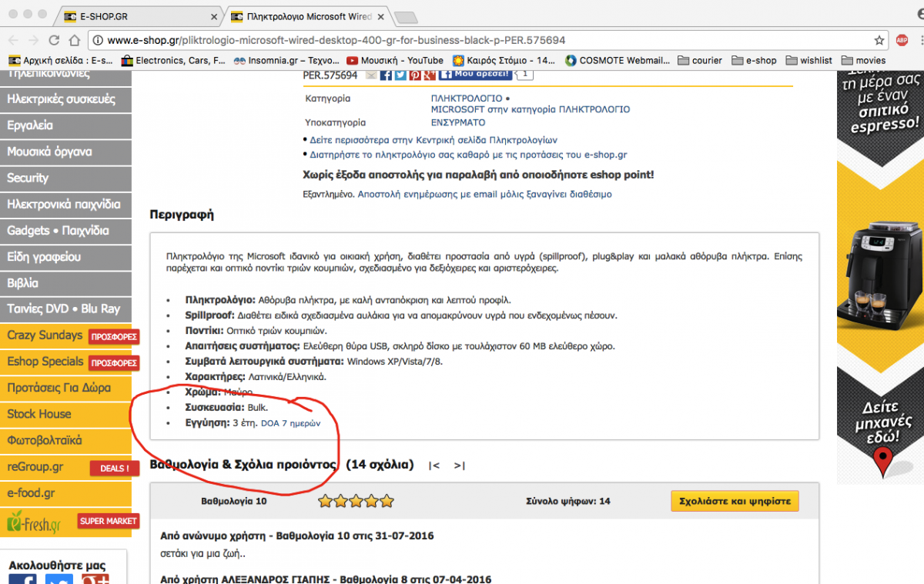
Task: Reload the page
Action: point(54,40)
